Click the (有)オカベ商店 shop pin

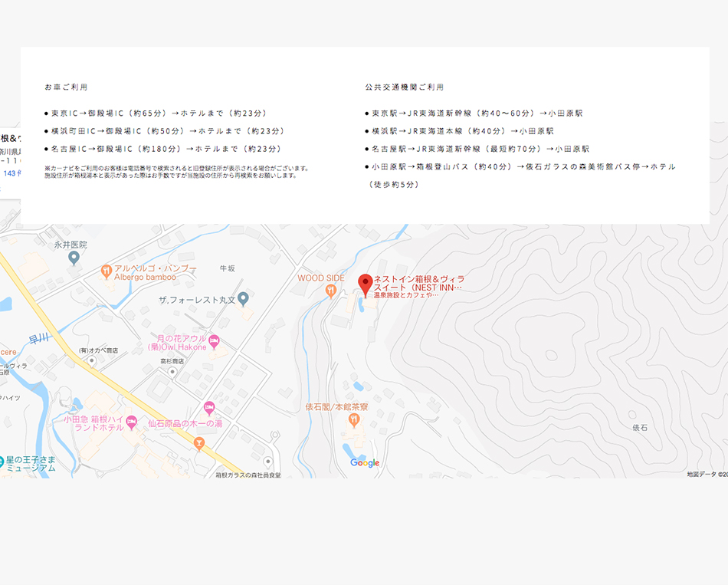tap(92, 360)
